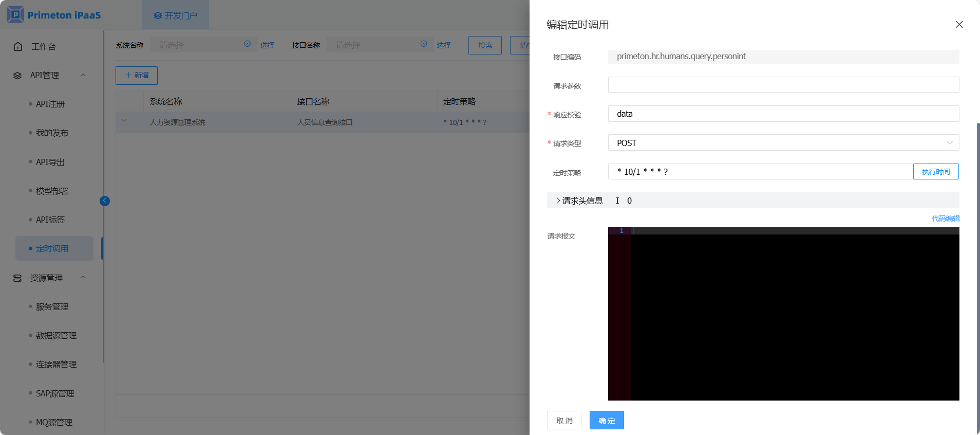Collapse sidebar with blue arrow button
Viewport: 980px width, 435px height.
tap(105, 201)
